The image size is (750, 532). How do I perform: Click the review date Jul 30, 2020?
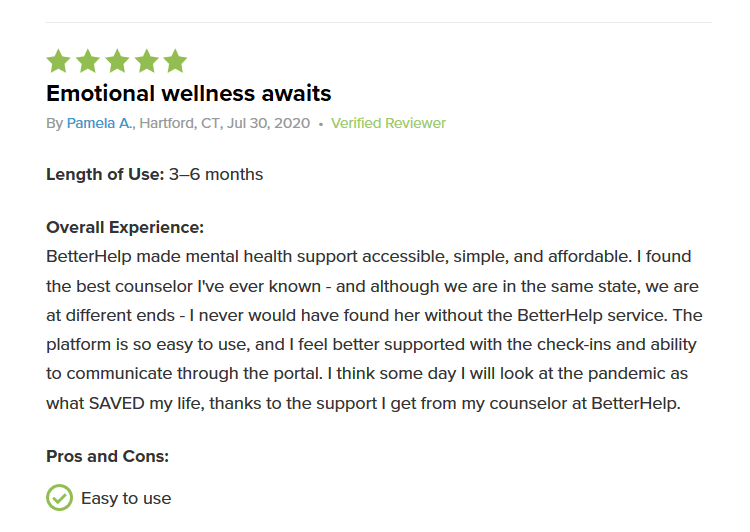tap(271, 124)
